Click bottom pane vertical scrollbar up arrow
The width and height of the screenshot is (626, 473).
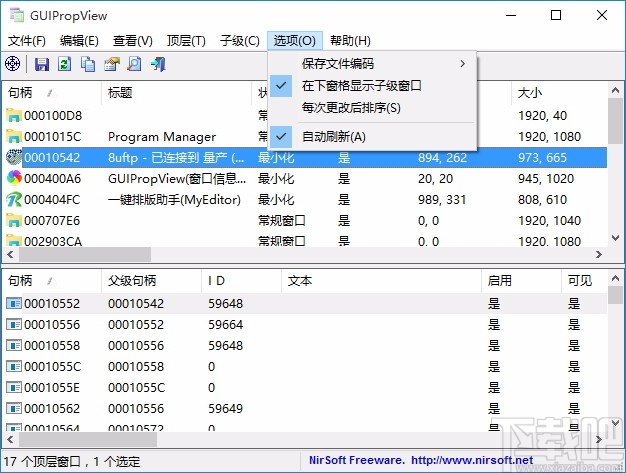click(616, 278)
